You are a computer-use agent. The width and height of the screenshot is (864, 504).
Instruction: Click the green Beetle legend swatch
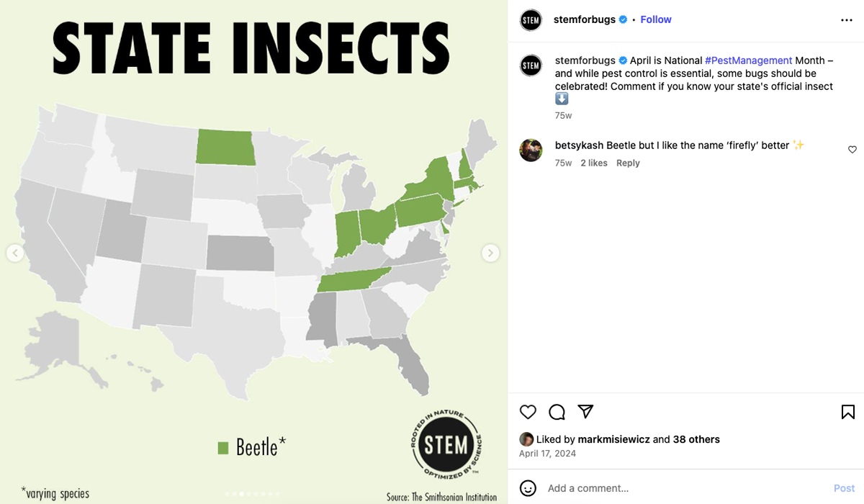pos(223,448)
